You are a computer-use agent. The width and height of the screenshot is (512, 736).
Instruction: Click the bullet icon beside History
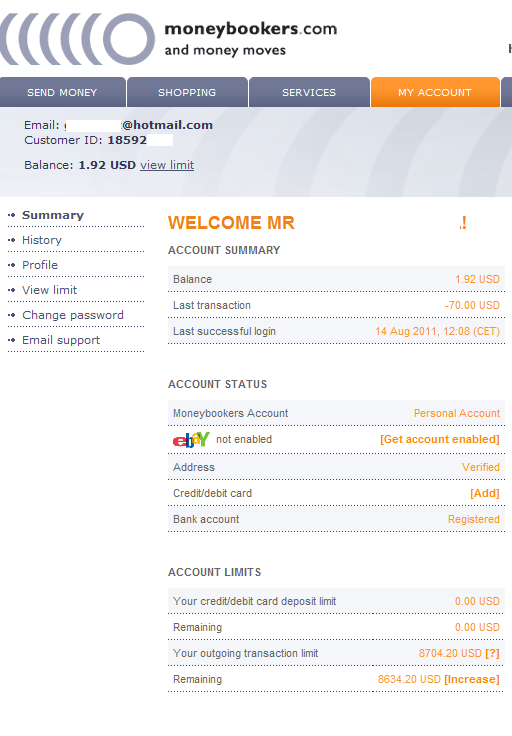click(12, 240)
